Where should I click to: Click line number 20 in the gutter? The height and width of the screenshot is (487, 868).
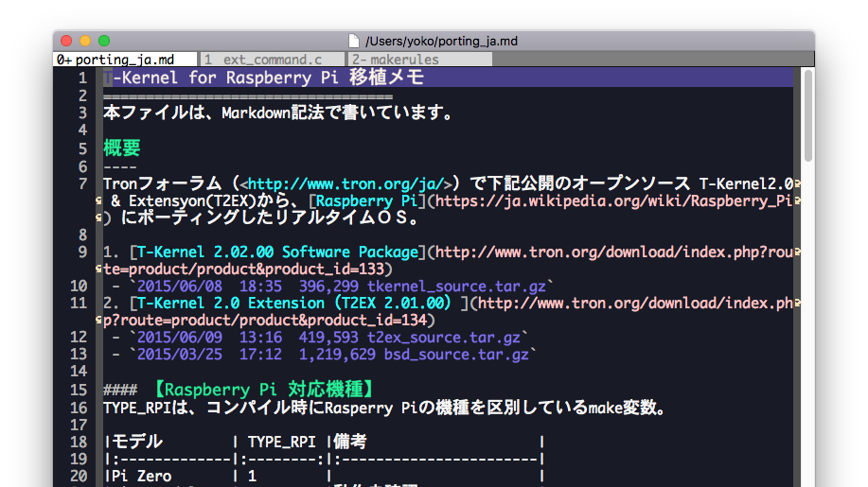pos(79,476)
